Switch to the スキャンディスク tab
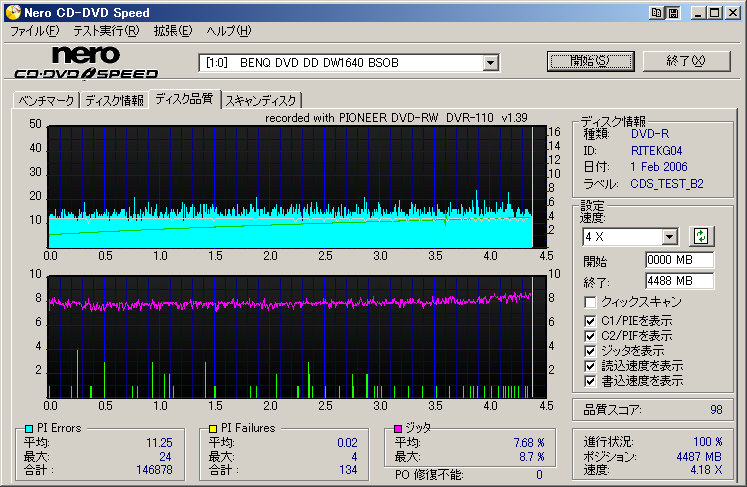Viewport: 747px width, 487px height. pos(261,100)
